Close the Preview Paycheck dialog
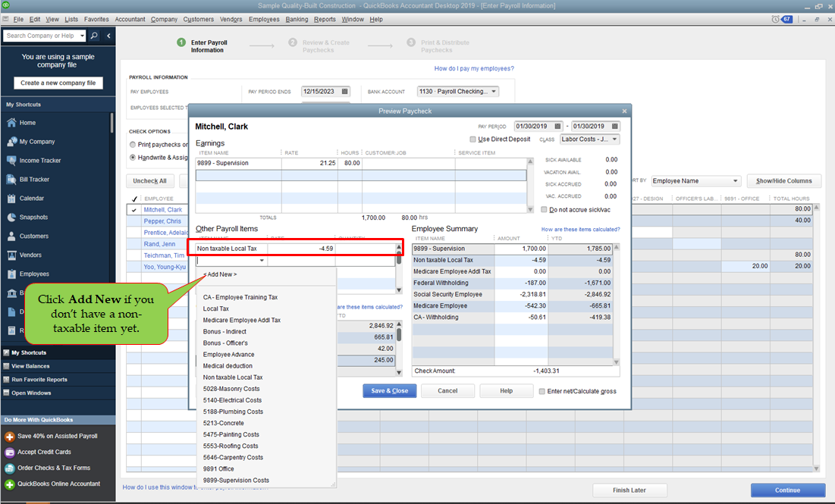 click(624, 111)
